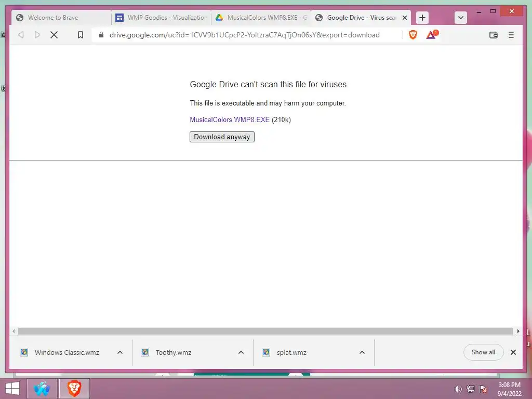
Task: Switch to the MusicalColors WMP8.EXE Drive tab
Action: point(261,18)
